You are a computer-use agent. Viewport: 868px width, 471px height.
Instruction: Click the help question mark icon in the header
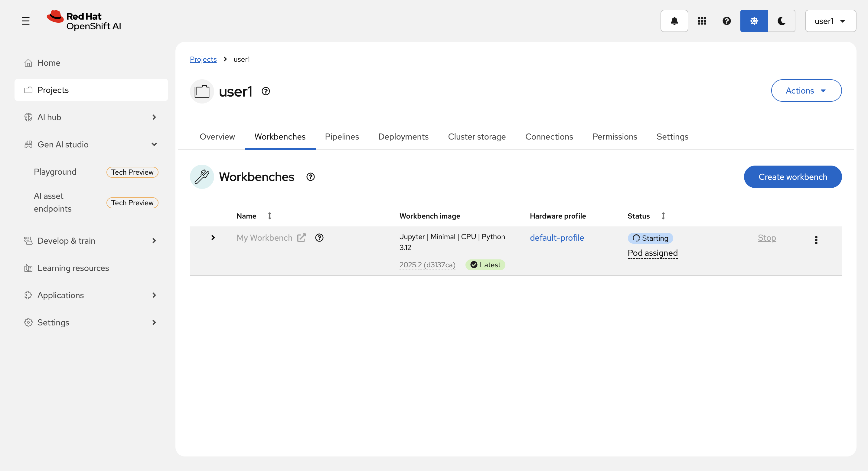coord(726,21)
